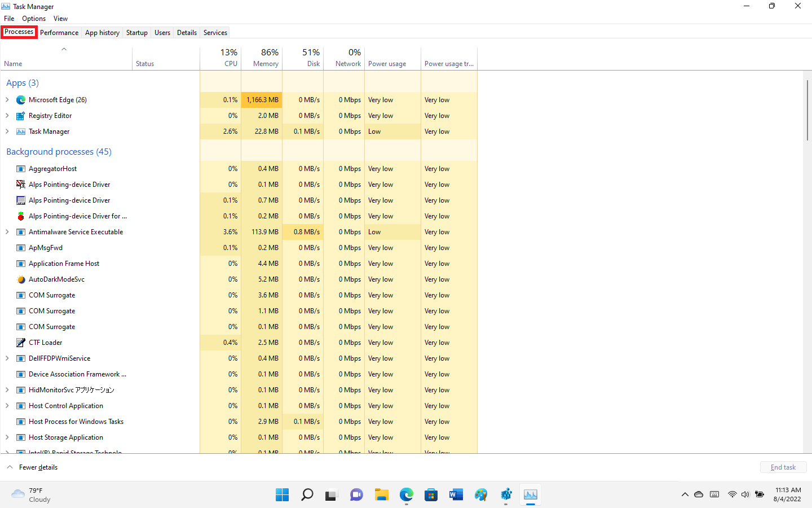Sort by the Disk column header
Viewport: 812px width, 508px height.
(x=303, y=58)
